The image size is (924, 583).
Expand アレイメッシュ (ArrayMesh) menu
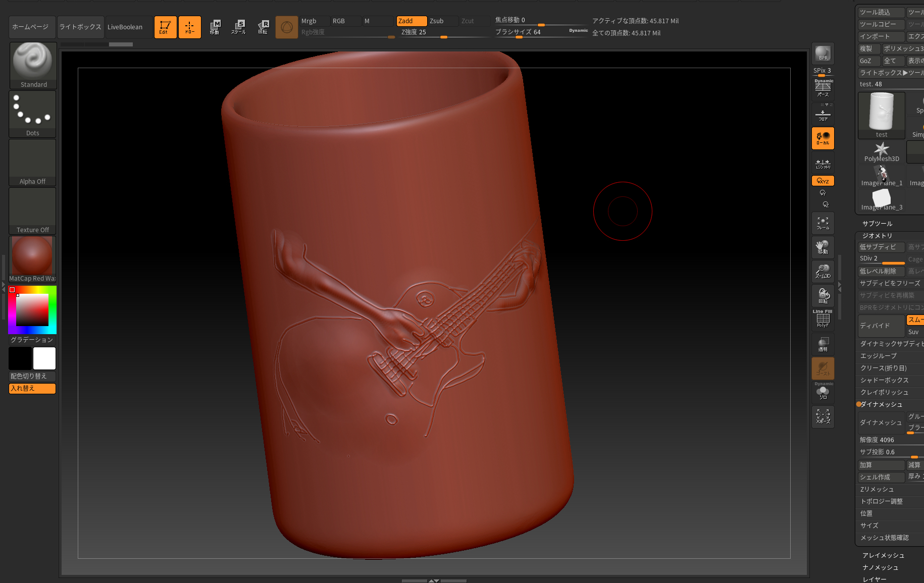[884, 555]
